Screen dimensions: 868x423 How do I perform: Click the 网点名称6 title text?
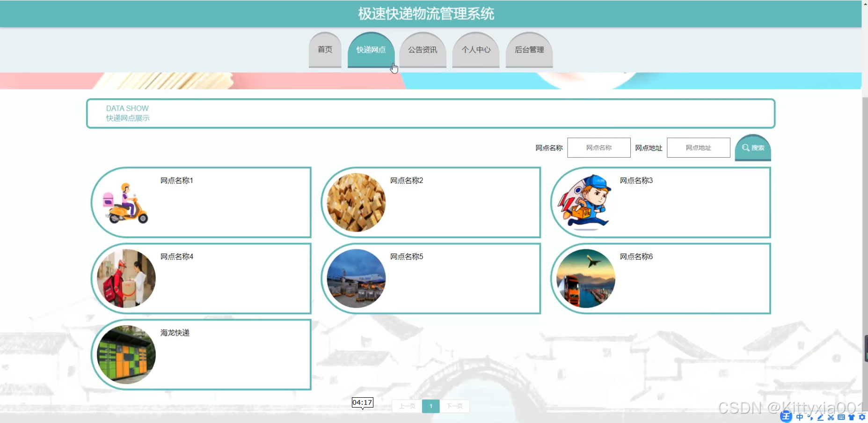(636, 256)
